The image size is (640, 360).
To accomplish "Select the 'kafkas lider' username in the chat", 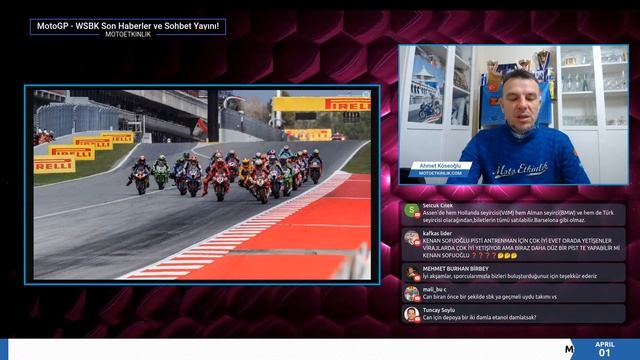I will [437, 233].
